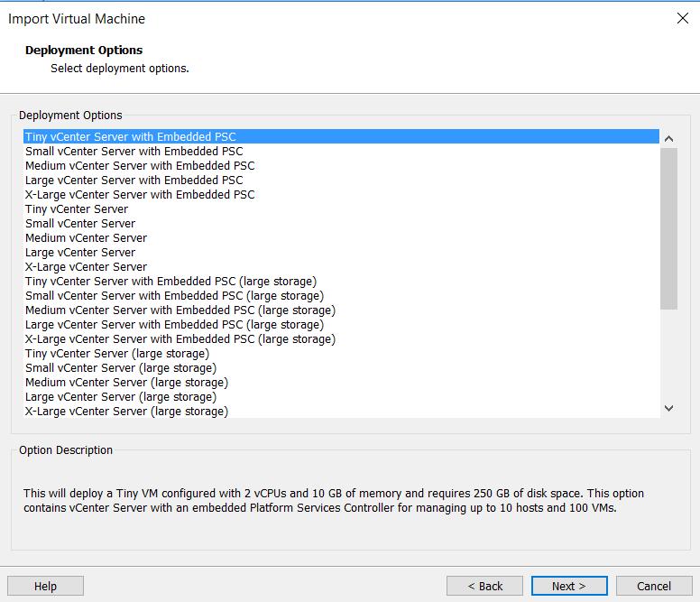Open Help for deployment options
This screenshot has width=700, height=602.
pos(45,586)
